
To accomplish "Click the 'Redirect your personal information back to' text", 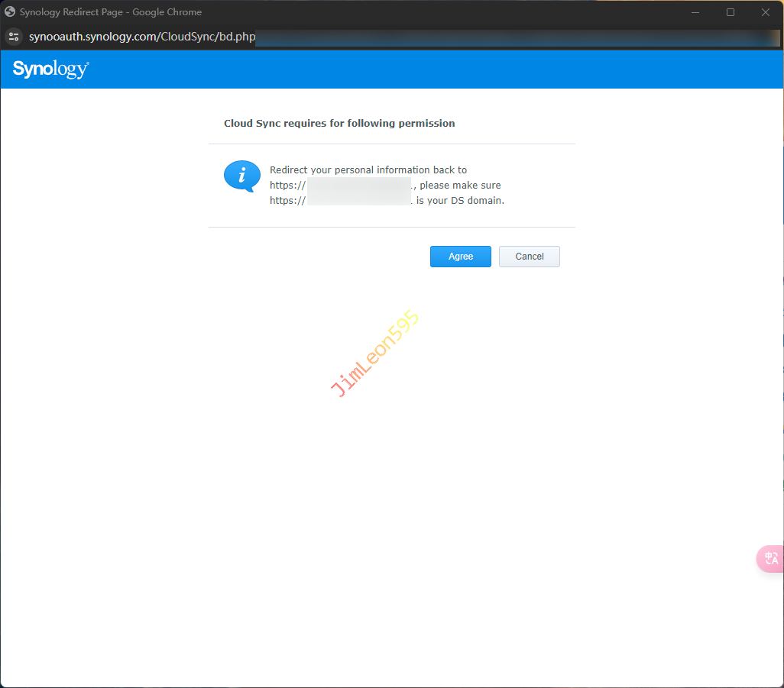I will [x=368, y=170].
